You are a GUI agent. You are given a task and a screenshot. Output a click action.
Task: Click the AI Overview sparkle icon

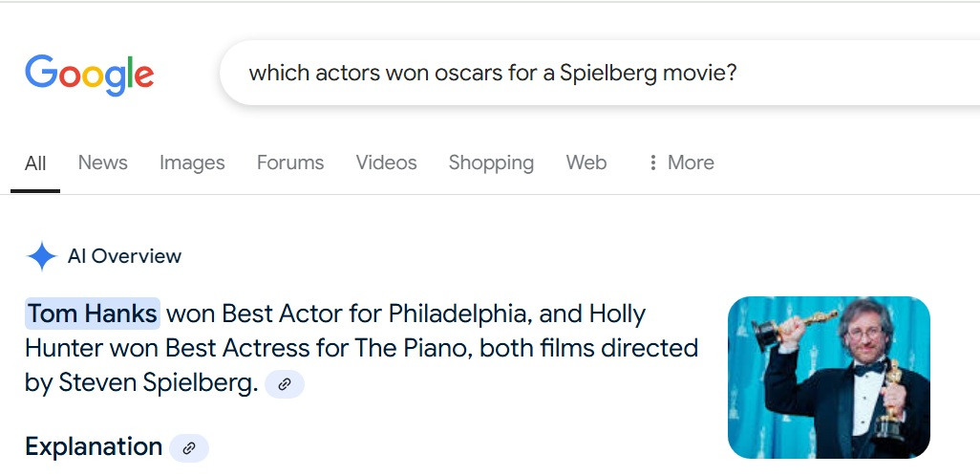click(x=42, y=256)
